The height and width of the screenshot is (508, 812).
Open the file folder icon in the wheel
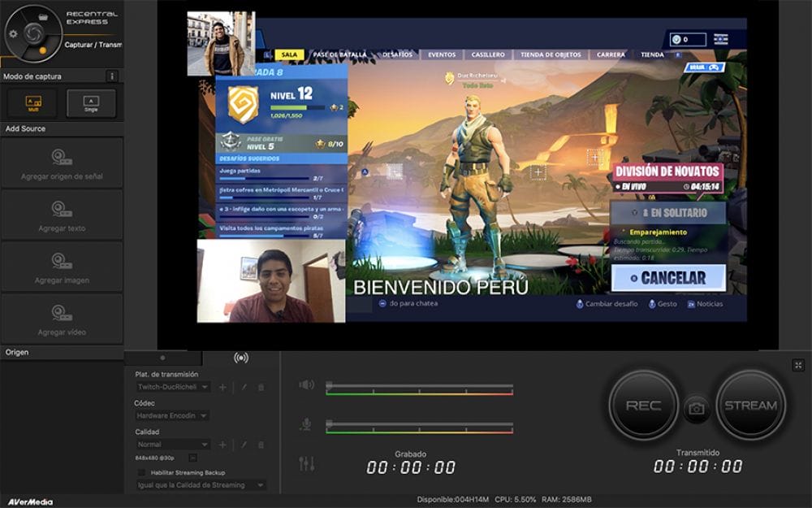[x=43, y=15]
